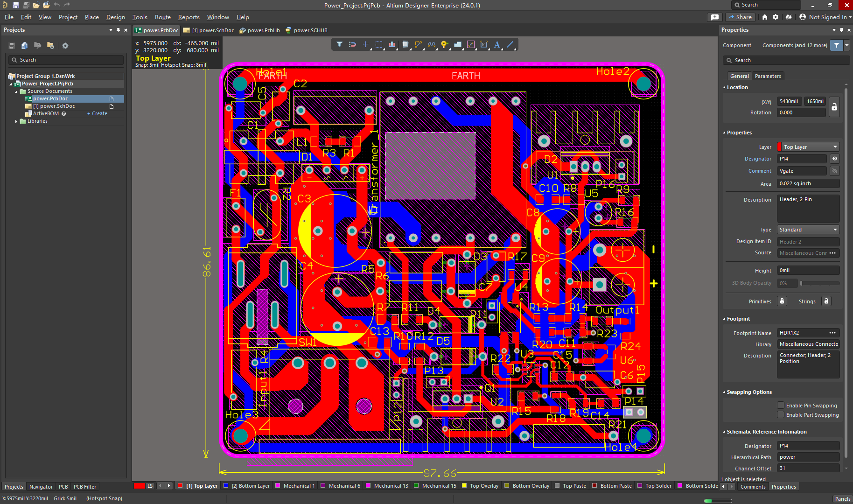The height and width of the screenshot is (504, 853).
Task: Choose the place string text tool
Action: click(x=497, y=45)
